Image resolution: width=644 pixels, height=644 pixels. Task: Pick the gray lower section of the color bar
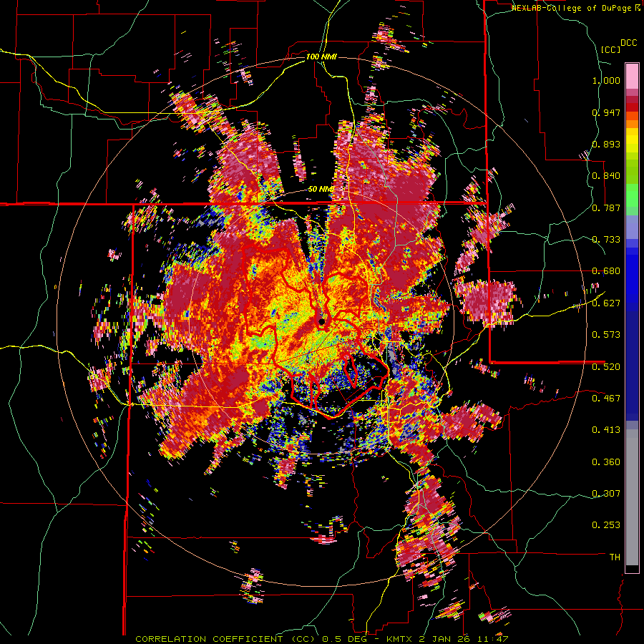pyautogui.click(x=632, y=497)
